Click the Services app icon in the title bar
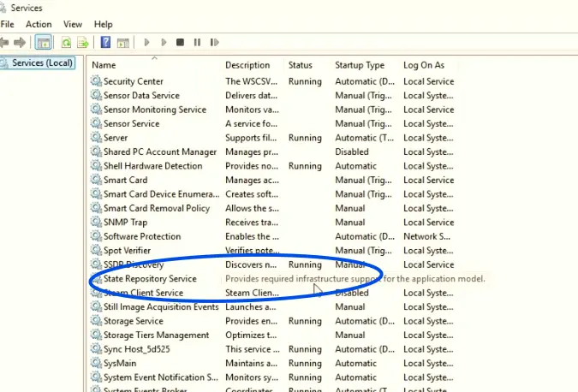Viewport: 578px width, 392px height. 3,8
